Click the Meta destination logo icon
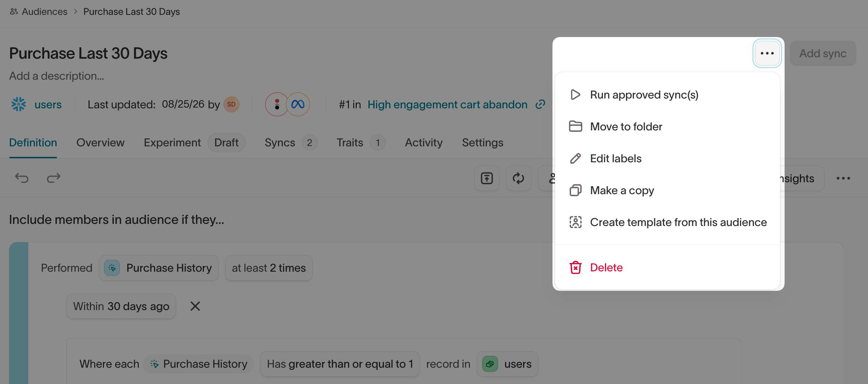 point(298,104)
